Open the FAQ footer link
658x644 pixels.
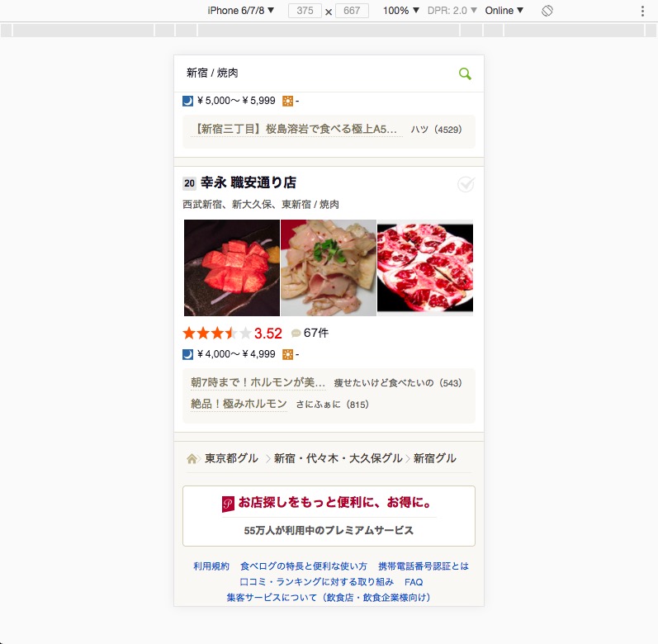pyautogui.click(x=414, y=582)
